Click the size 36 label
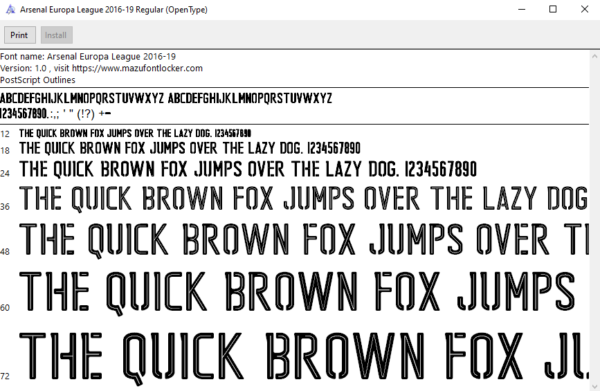This screenshot has width=600, height=391. (5, 207)
